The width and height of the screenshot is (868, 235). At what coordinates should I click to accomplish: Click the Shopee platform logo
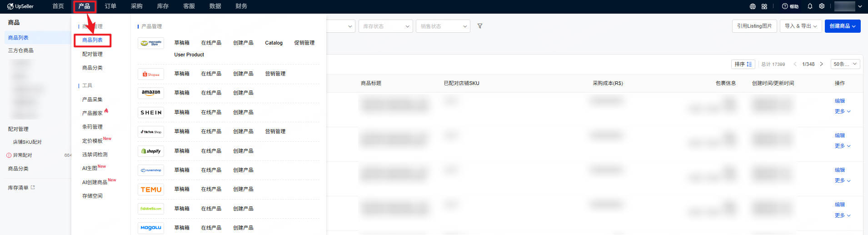pyautogui.click(x=151, y=74)
